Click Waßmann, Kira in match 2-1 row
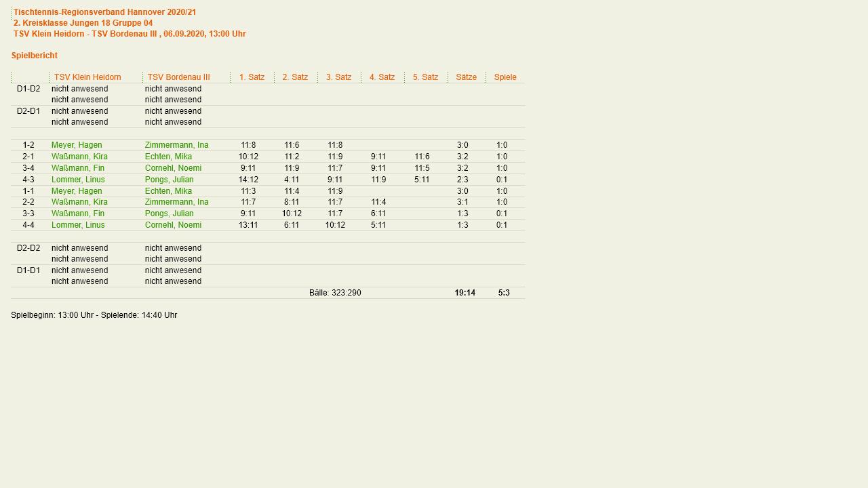This screenshot has width=868, height=488. (79, 157)
